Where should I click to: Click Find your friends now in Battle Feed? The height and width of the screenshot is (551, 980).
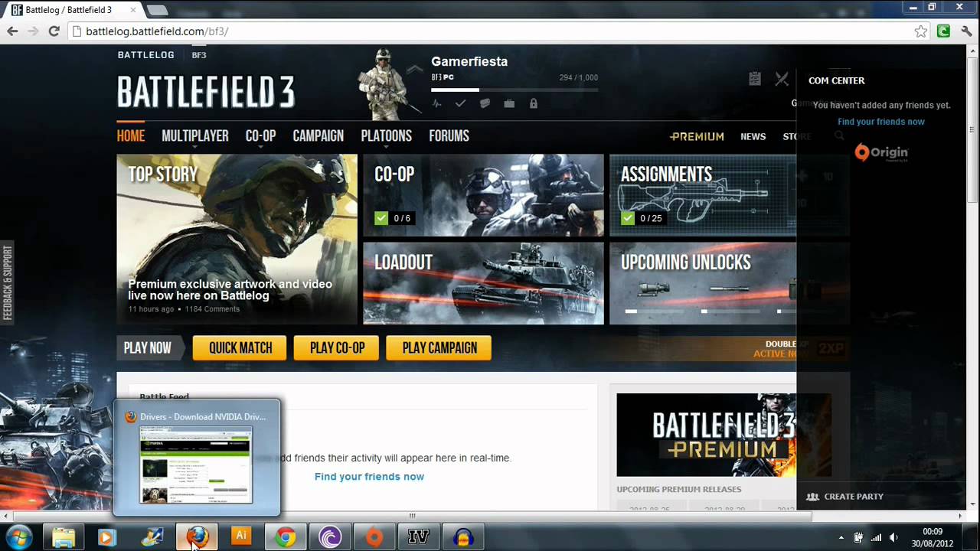point(369,477)
